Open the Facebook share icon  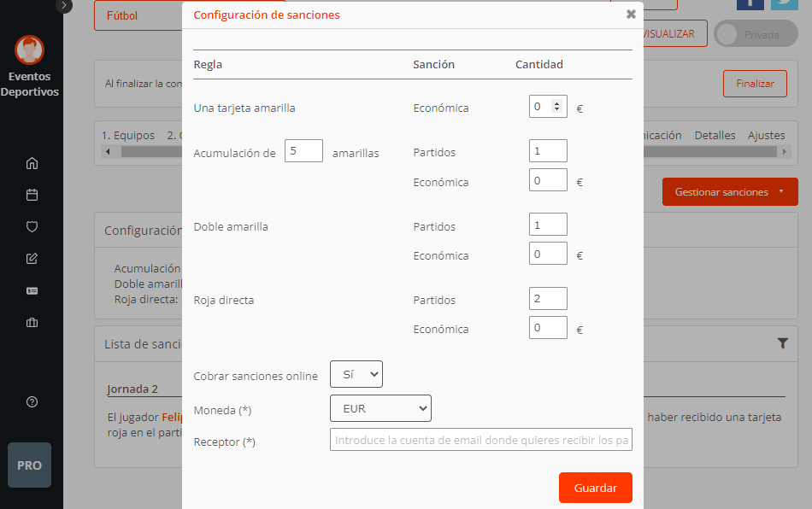(750, 5)
